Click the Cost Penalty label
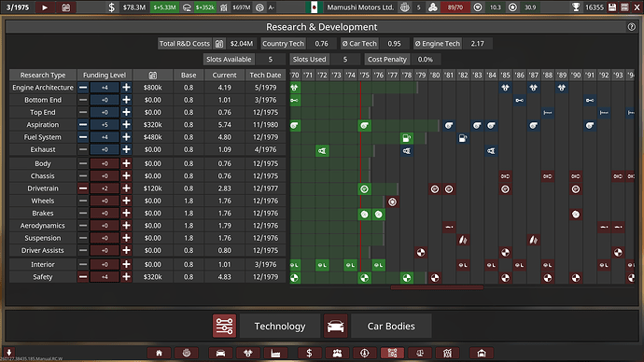Image resolution: width=644 pixels, height=362 pixels. 387,59
